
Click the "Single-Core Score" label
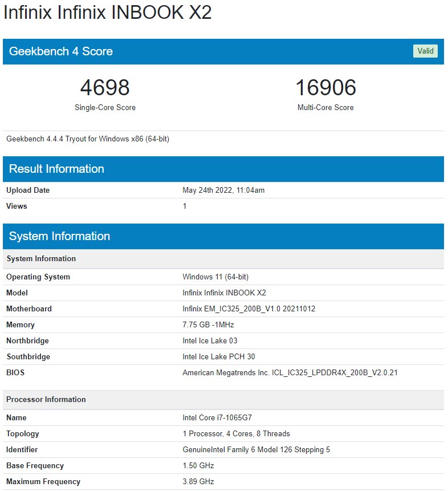(105, 107)
